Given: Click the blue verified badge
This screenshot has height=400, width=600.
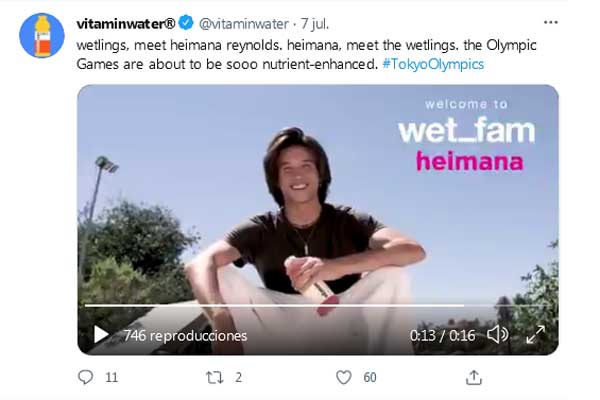Looking at the screenshot, I should coord(187,22).
